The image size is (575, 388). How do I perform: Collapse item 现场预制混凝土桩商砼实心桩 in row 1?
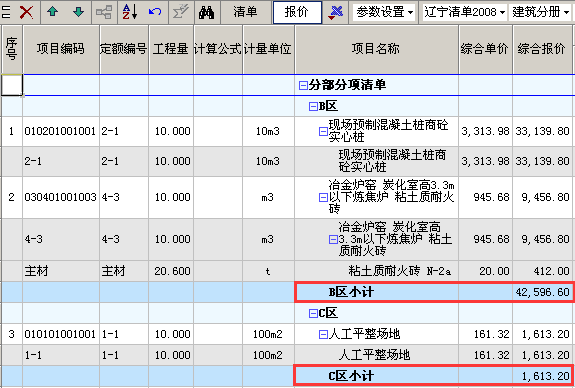323,131
